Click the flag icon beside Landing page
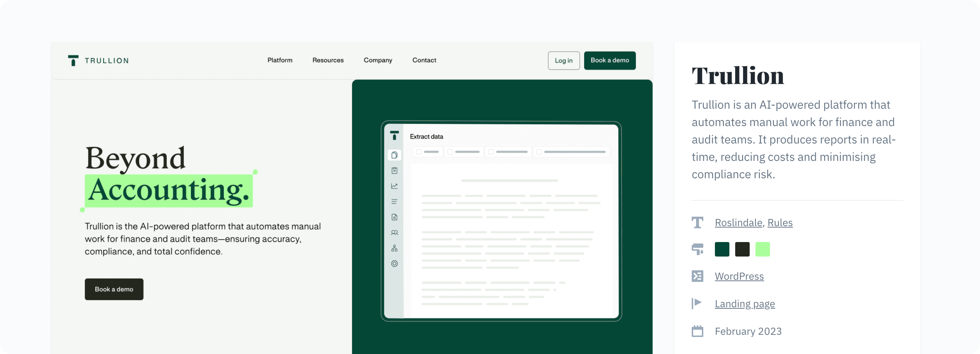Screen dimensions: 980x354 pyautogui.click(x=696, y=303)
